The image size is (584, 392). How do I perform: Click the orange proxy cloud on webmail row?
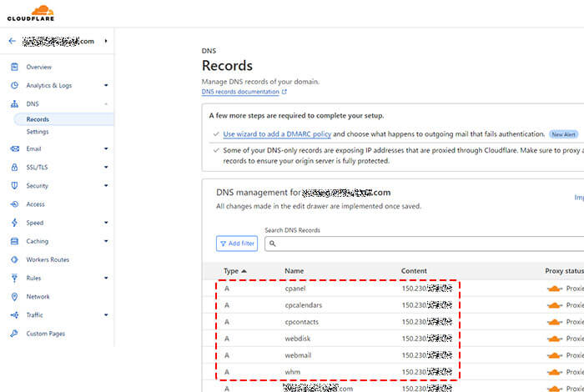(x=555, y=355)
